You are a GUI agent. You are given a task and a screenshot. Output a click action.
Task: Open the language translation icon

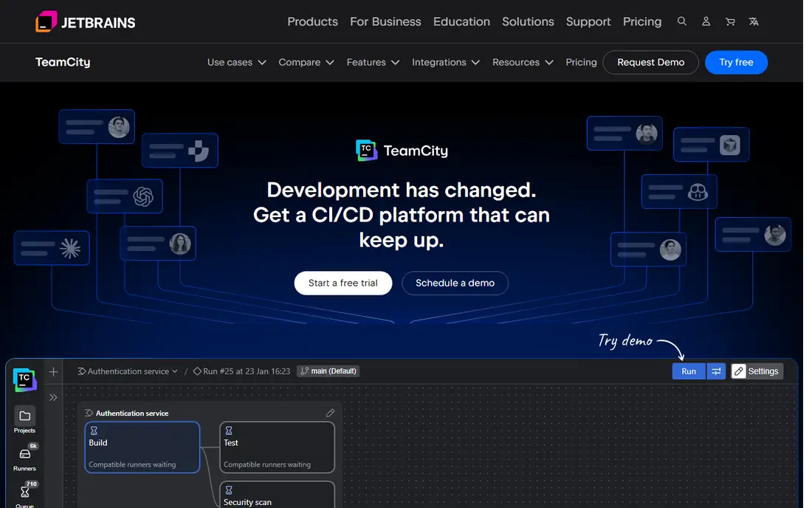tap(754, 21)
